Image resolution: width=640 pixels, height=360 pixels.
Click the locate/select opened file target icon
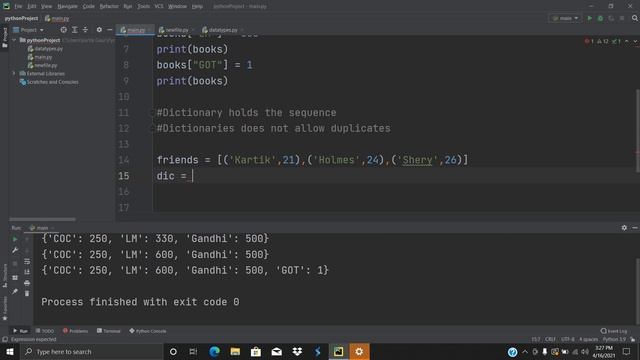[63, 30]
